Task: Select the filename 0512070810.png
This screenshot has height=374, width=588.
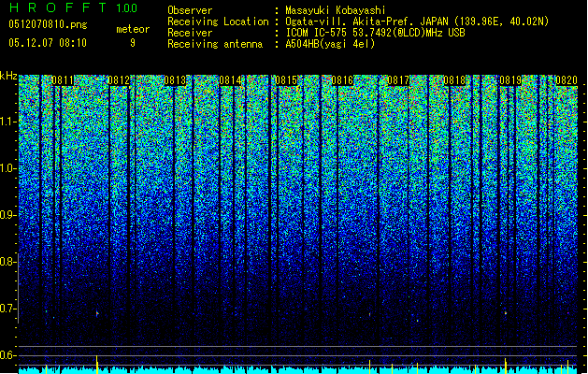Action: point(48,24)
